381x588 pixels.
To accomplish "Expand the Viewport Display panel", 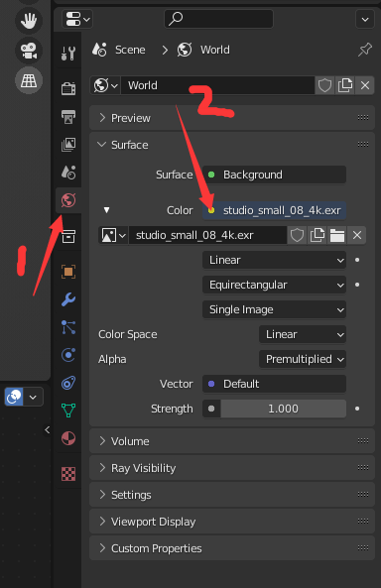I will 232,522.
